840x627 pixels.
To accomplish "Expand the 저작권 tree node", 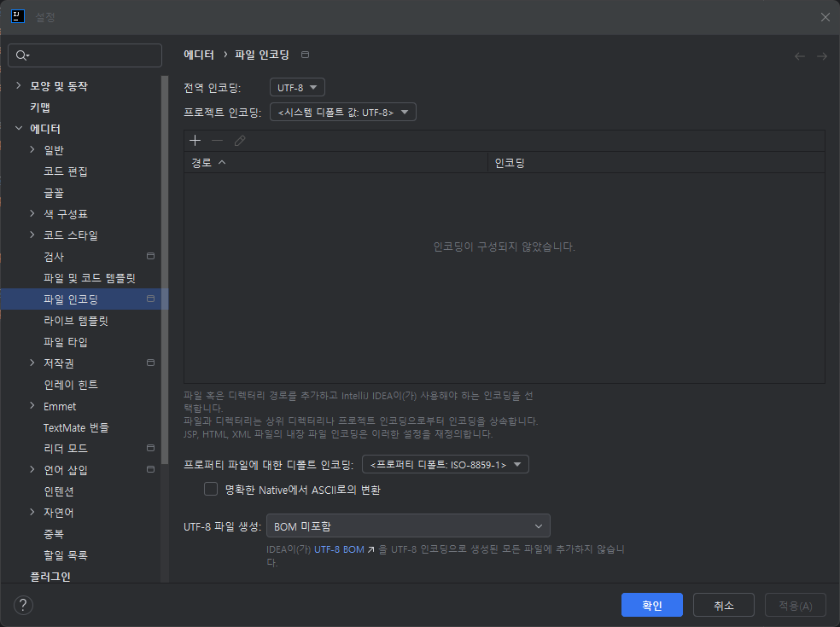I will 32,363.
